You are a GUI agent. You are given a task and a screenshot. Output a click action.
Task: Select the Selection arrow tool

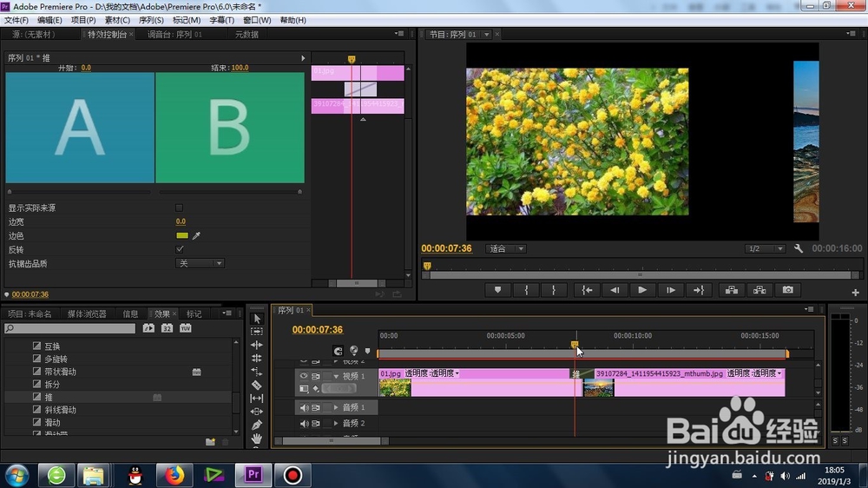click(257, 319)
